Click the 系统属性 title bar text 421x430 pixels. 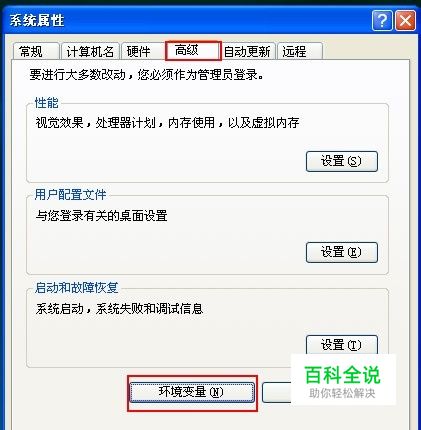point(37,21)
